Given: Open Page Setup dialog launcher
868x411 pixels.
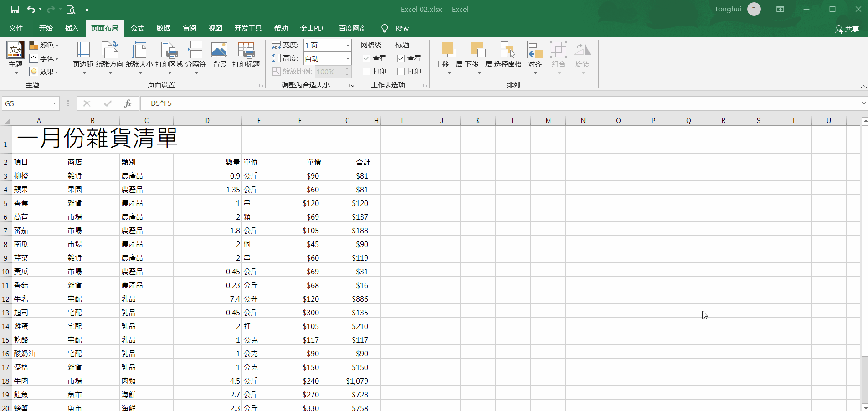Looking at the screenshot, I should point(261,86).
